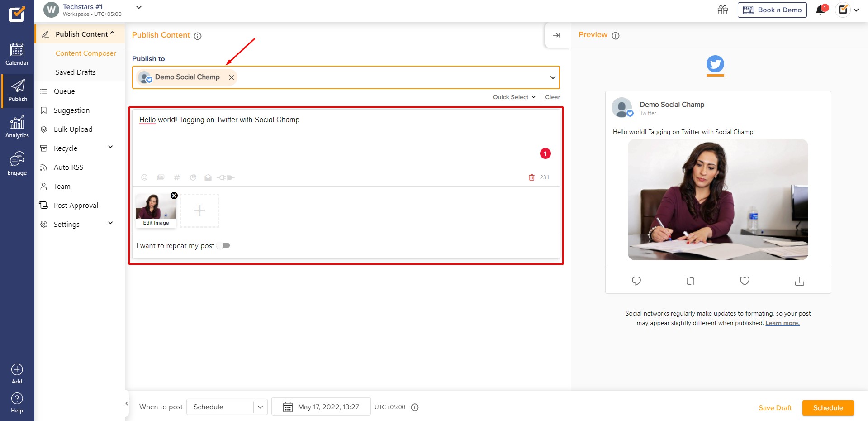Open the Calendar view in the sidebar
Image resolution: width=868 pixels, height=421 pixels.
click(x=17, y=54)
